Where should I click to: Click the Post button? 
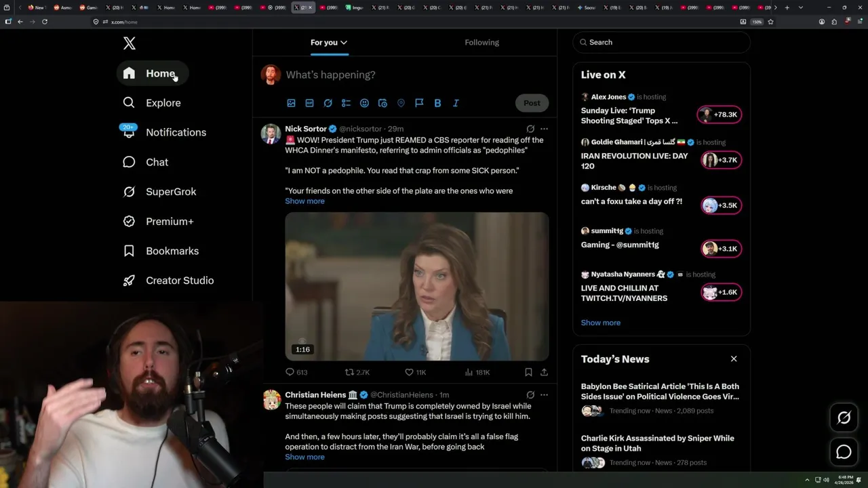(532, 103)
